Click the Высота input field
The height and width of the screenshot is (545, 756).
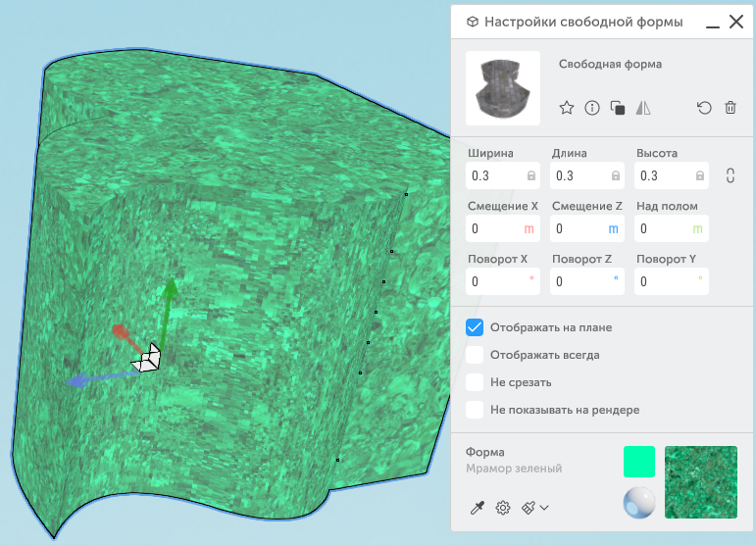(672, 175)
